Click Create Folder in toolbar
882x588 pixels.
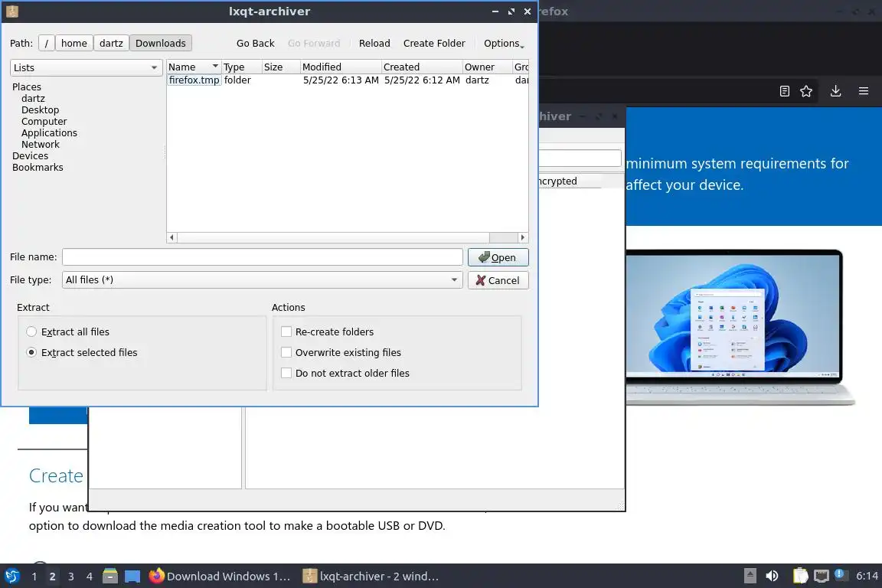coord(434,44)
